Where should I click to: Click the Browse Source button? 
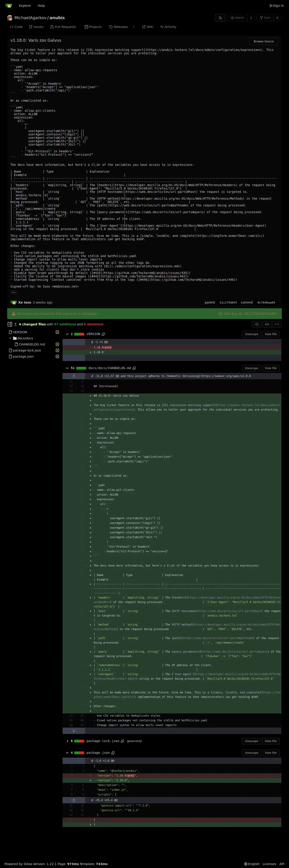tap(263, 41)
